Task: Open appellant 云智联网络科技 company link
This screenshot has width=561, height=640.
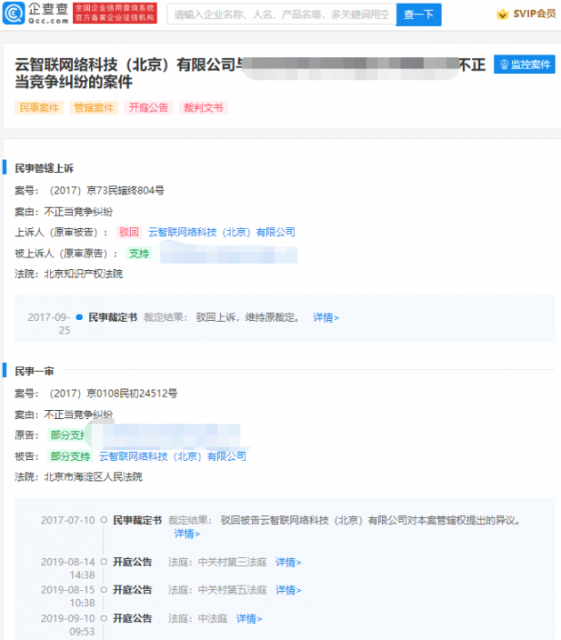Action: (221, 232)
